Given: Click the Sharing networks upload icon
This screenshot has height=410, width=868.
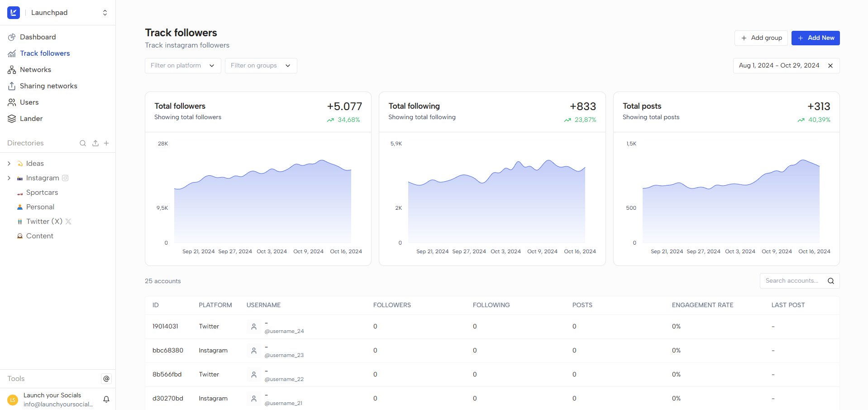Looking at the screenshot, I should (x=11, y=86).
